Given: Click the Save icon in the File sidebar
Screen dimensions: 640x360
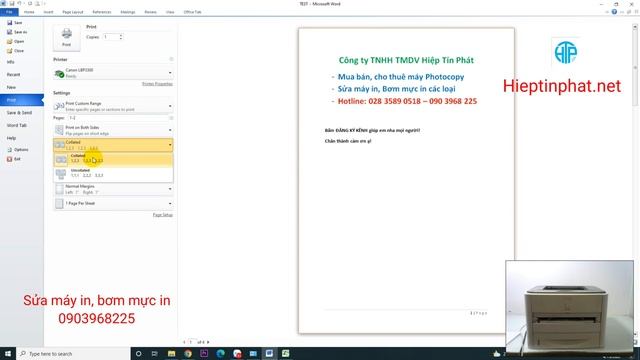Looking at the screenshot, I should pyautogui.click(x=9, y=23).
